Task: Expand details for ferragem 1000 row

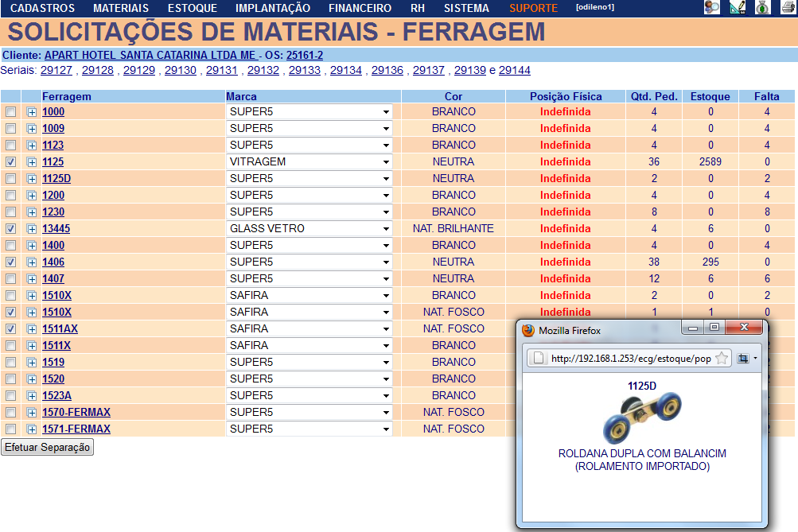Action: coord(32,112)
